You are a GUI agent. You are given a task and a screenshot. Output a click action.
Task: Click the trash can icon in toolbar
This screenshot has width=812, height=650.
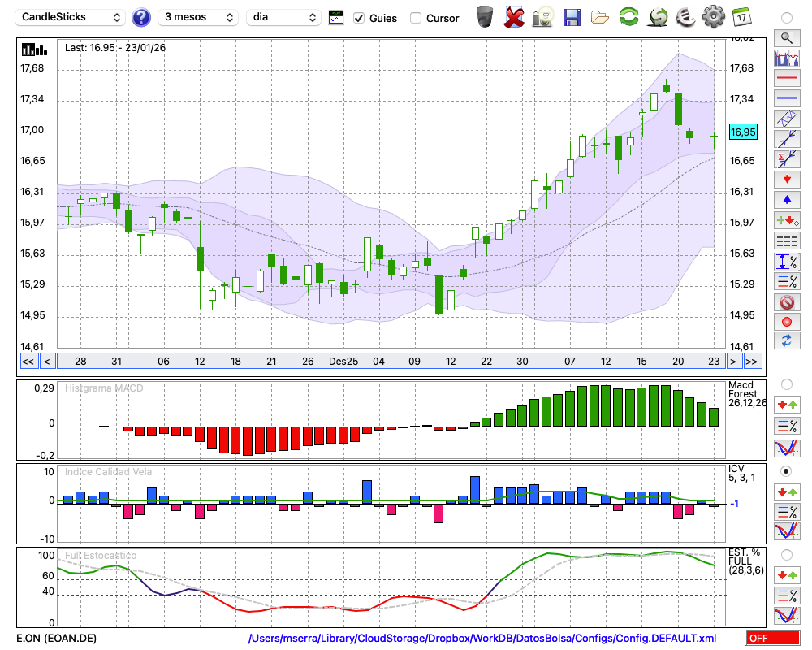(x=485, y=16)
